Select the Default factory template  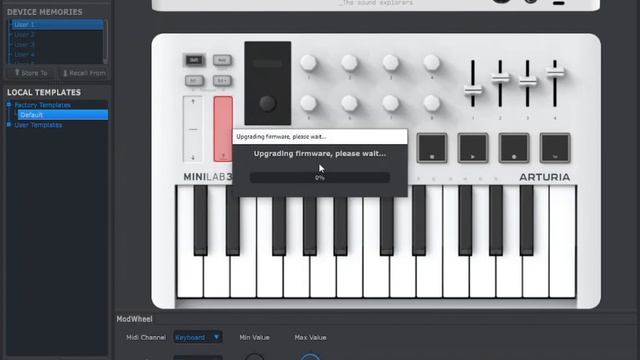pos(63,115)
